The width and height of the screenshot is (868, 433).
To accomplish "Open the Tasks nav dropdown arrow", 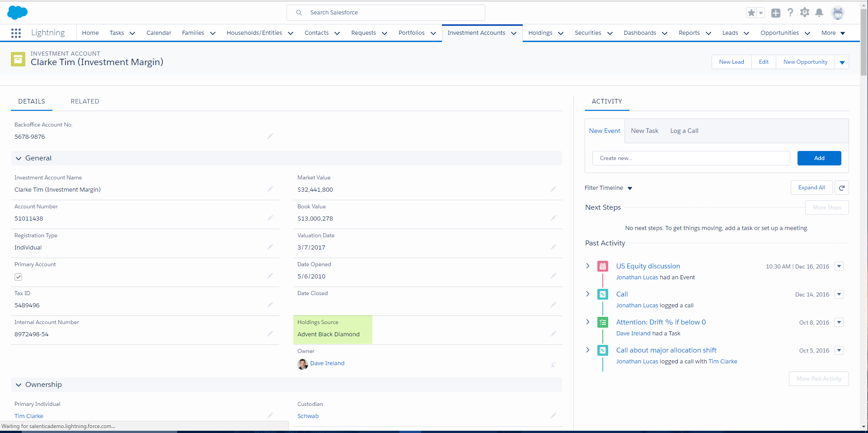I will pyautogui.click(x=132, y=33).
